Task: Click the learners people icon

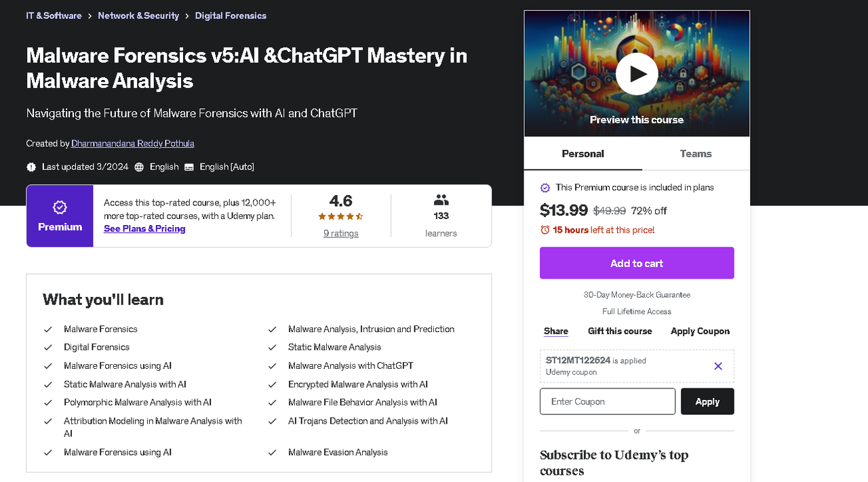Action: pyautogui.click(x=441, y=199)
